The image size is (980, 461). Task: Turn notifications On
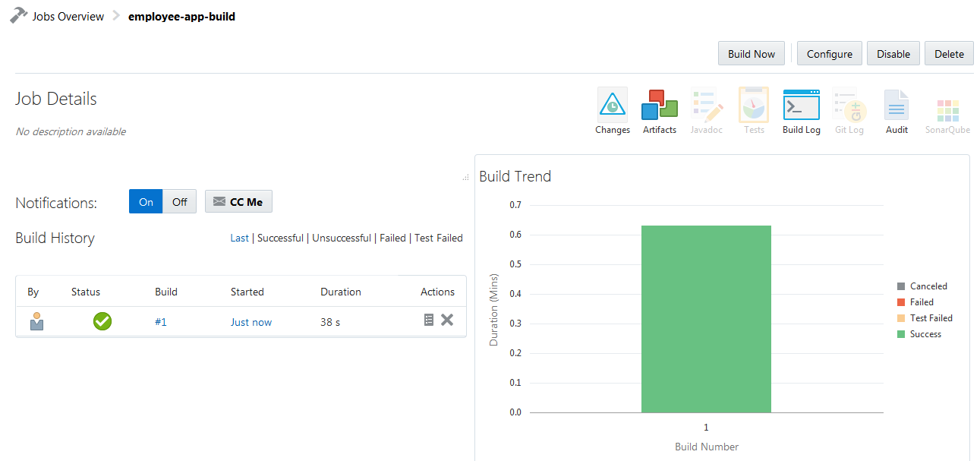coord(145,201)
